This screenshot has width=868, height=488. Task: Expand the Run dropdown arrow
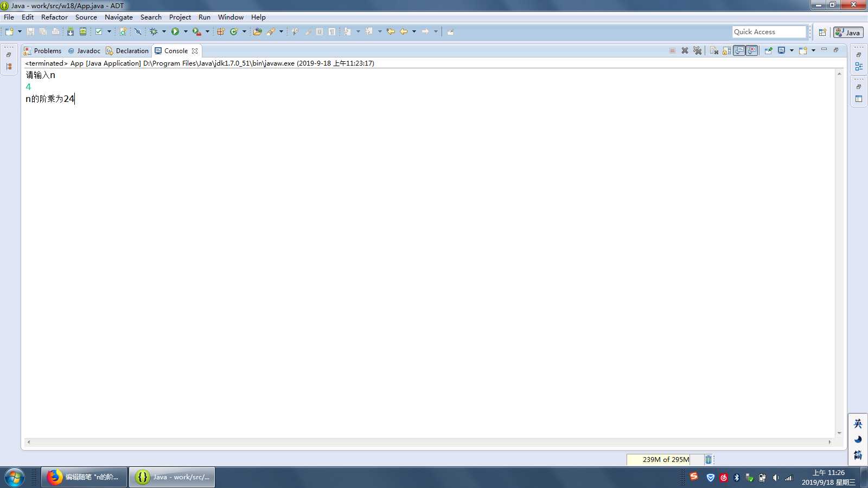[x=186, y=31]
